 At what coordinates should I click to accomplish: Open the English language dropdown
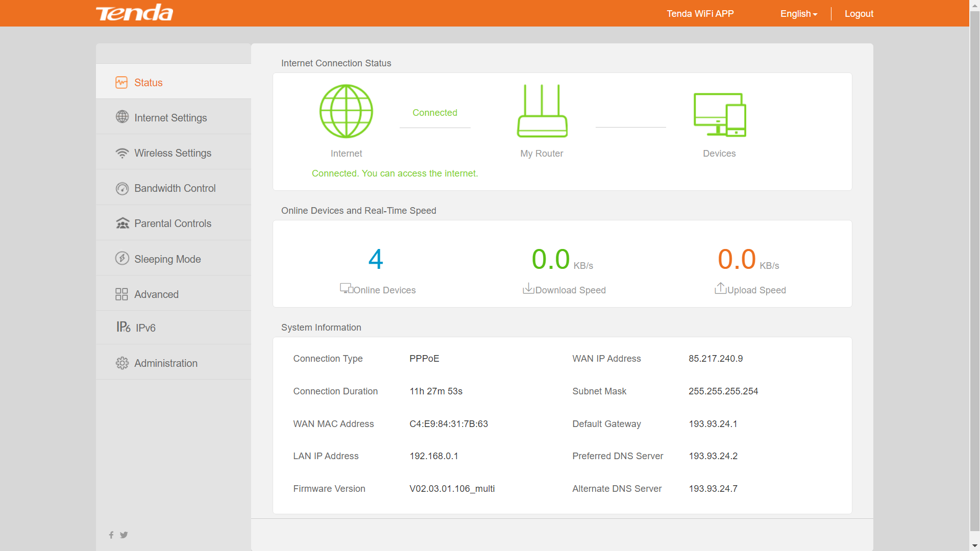799,14
